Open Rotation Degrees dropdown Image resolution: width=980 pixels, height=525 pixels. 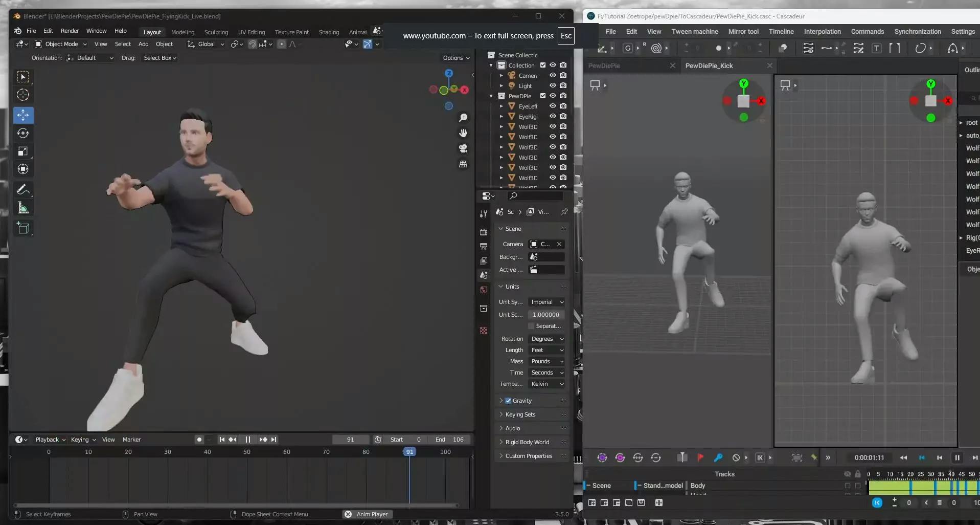[x=546, y=339]
